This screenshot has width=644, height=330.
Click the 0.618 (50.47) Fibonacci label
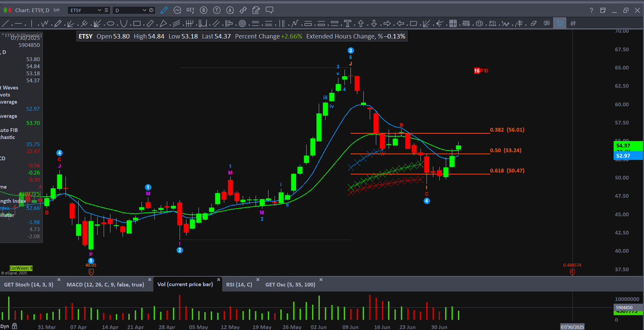[507, 171]
